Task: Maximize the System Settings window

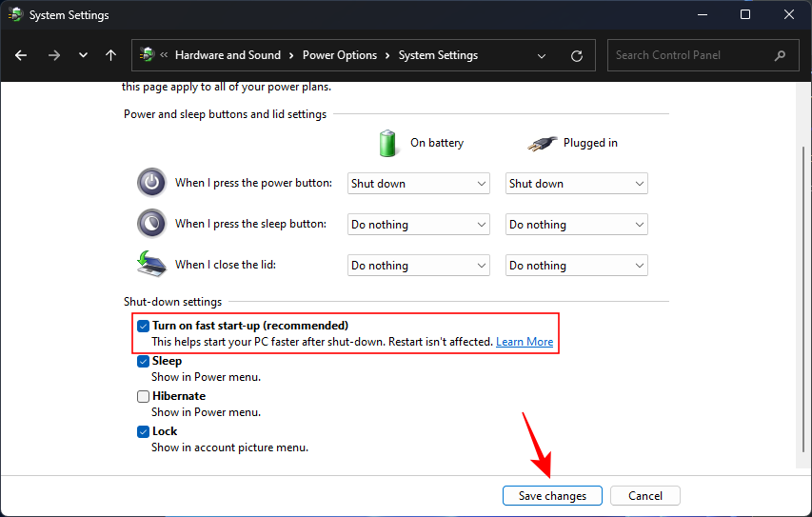Action: [x=745, y=14]
